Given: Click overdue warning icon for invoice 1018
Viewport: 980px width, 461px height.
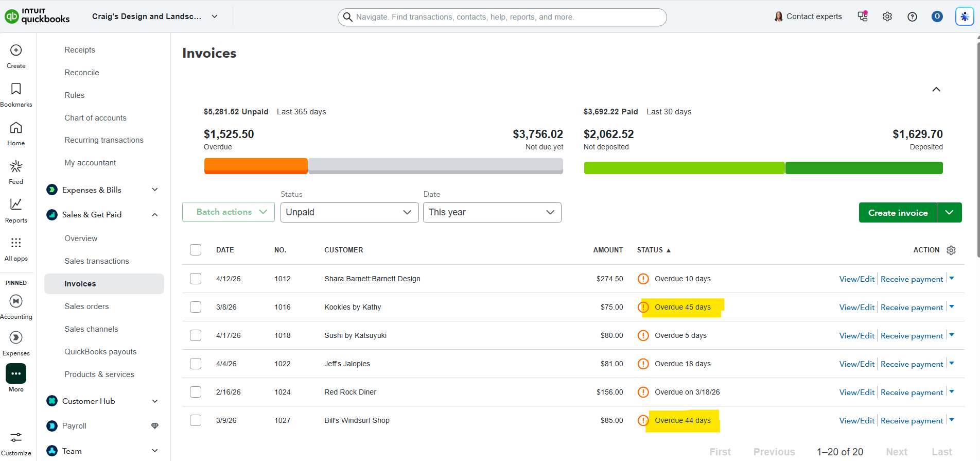Looking at the screenshot, I should pos(643,335).
